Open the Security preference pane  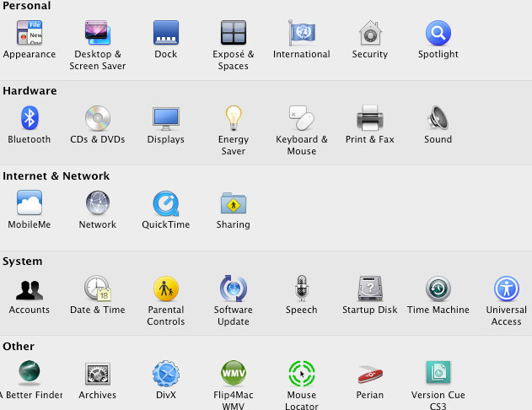click(x=370, y=33)
